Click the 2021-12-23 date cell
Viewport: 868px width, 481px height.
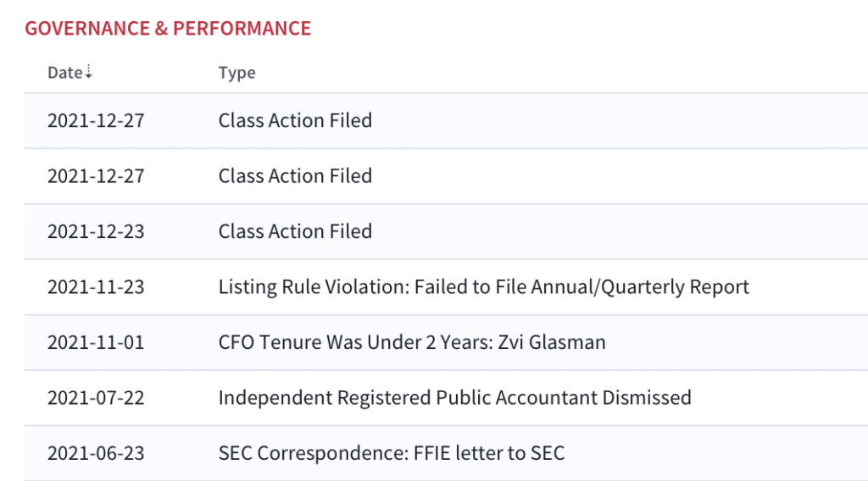point(96,231)
